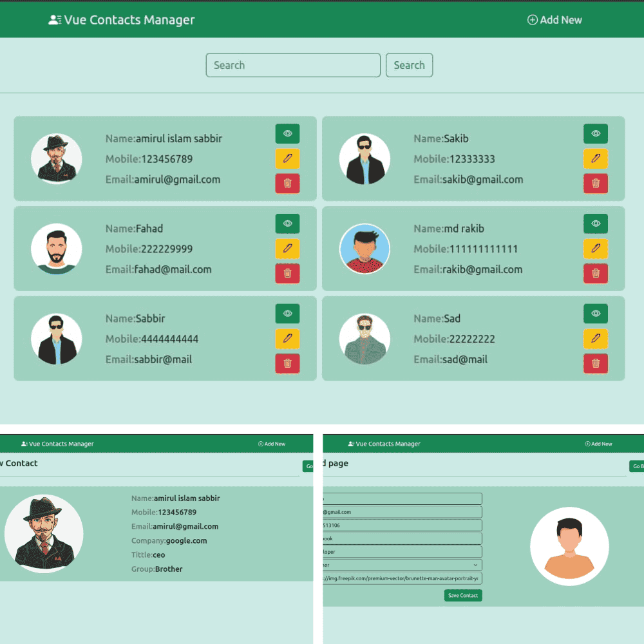
Task: Edit Fahad's contact with the pencil icon
Action: click(287, 249)
